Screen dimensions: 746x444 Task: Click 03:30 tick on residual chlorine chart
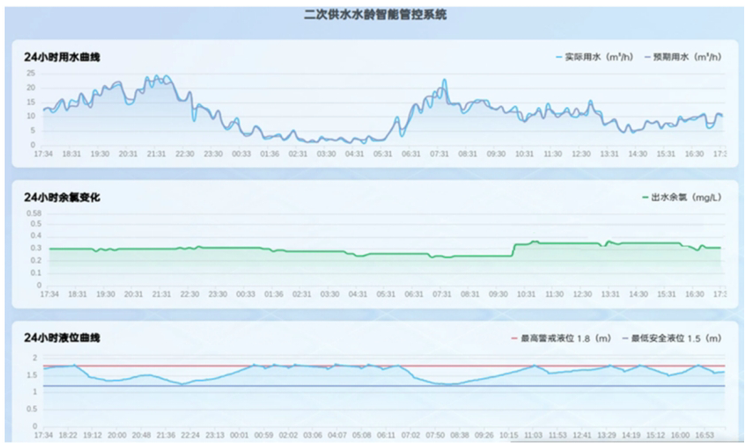[327, 295]
